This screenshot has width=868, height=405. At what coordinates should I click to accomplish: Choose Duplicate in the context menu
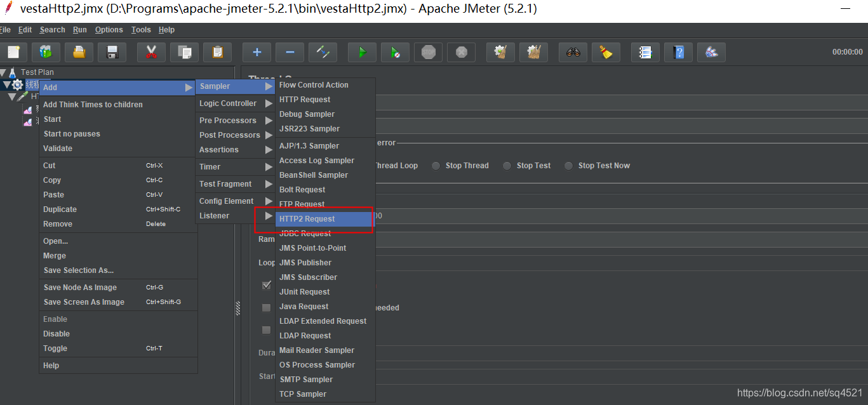tap(118, 209)
